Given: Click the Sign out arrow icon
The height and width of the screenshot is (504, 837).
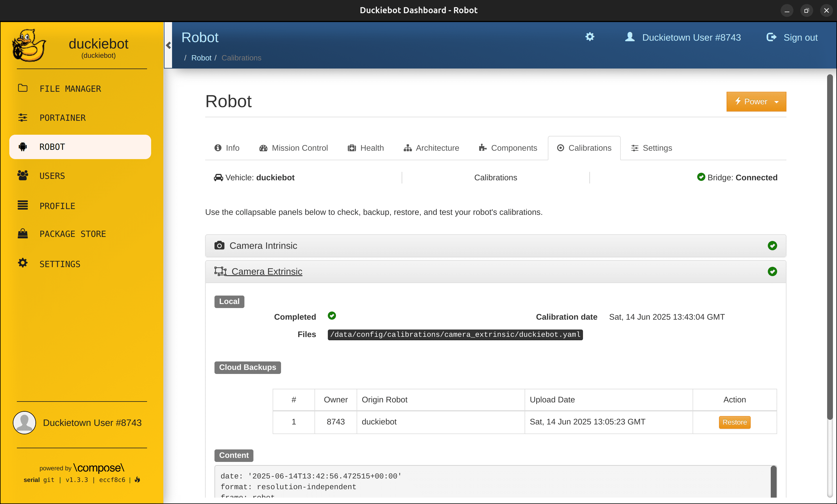Looking at the screenshot, I should 771,37.
